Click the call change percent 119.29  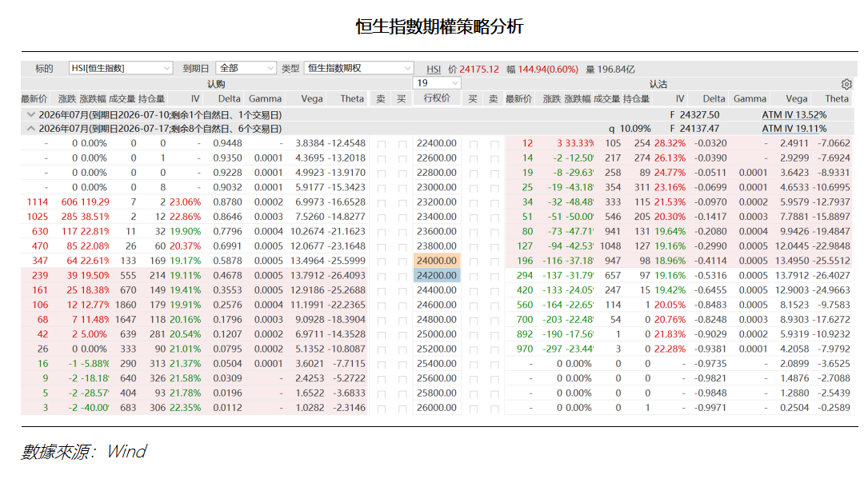point(94,202)
